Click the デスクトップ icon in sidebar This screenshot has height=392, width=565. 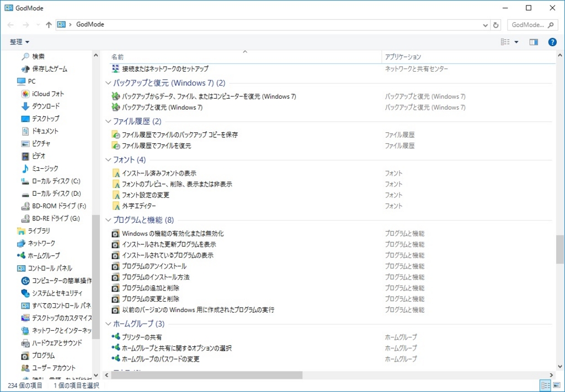point(25,119)
